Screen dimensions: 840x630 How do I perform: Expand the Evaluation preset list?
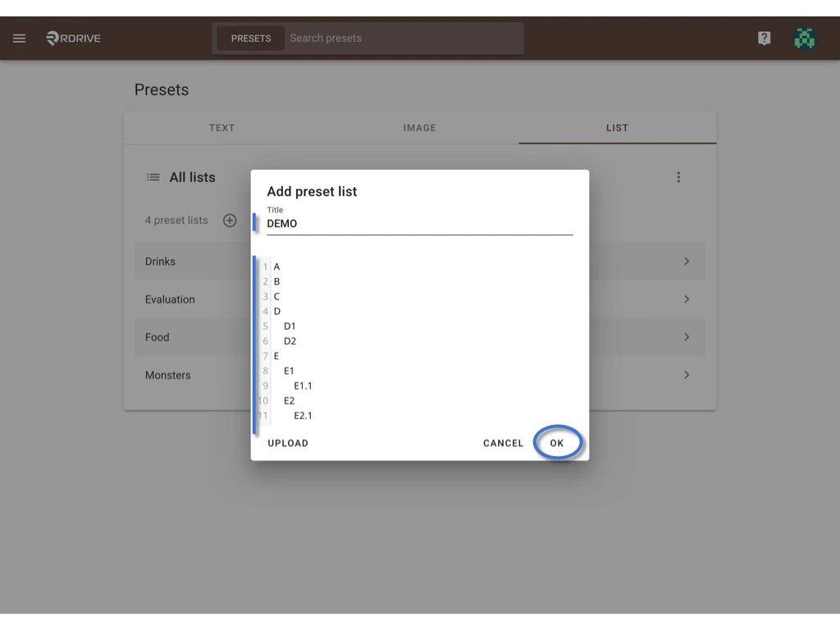(687, 299)
